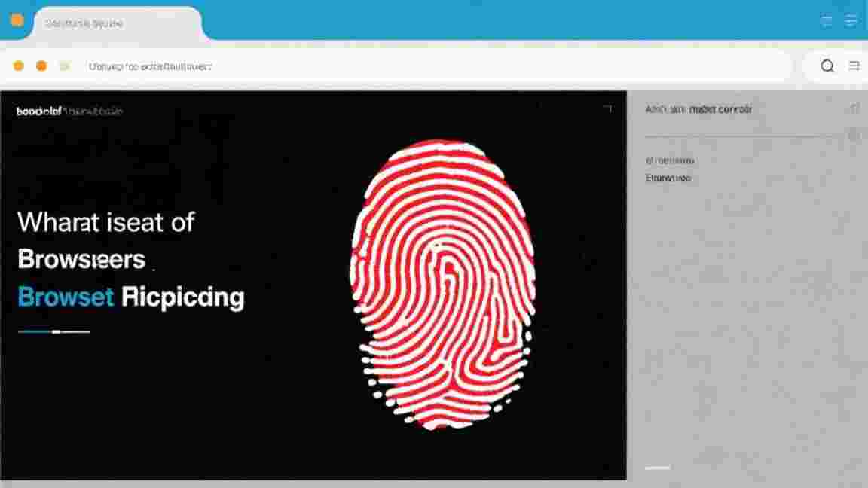Click the small corner icon on black page
868x488 pixels.
click(608, 109)
